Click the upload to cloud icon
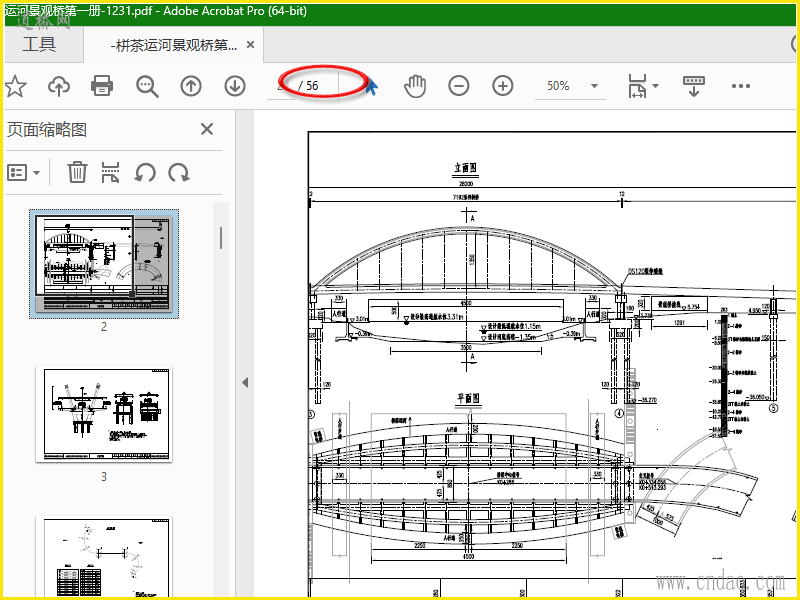800x600 pixels. pyautogui.click(x=59, y=86)
